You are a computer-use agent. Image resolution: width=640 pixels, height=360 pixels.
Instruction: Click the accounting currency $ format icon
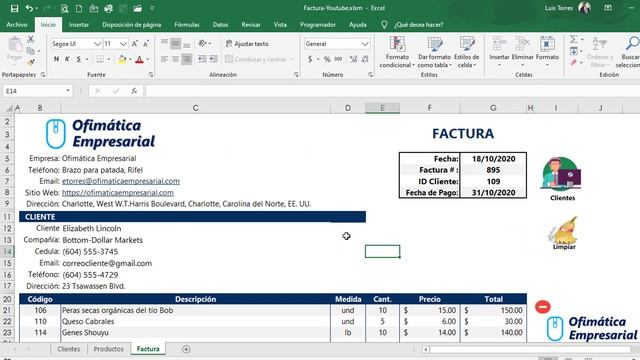(310, 59)
